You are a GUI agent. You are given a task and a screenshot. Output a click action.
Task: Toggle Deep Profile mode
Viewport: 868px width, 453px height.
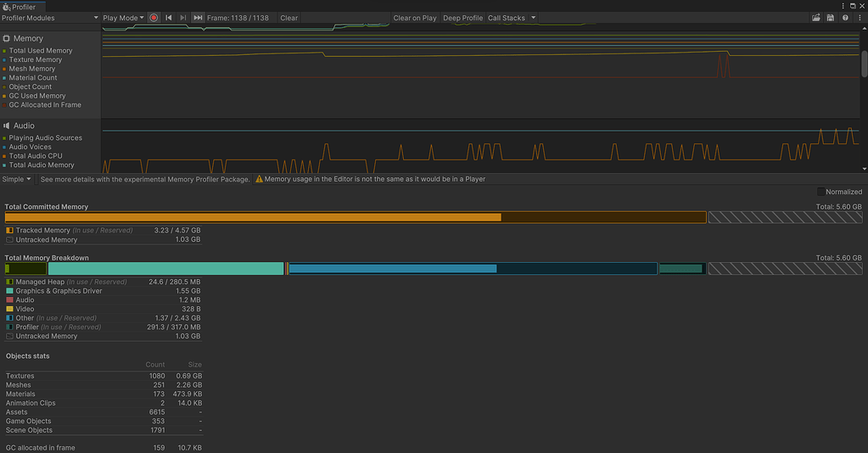tap(462, 18)
